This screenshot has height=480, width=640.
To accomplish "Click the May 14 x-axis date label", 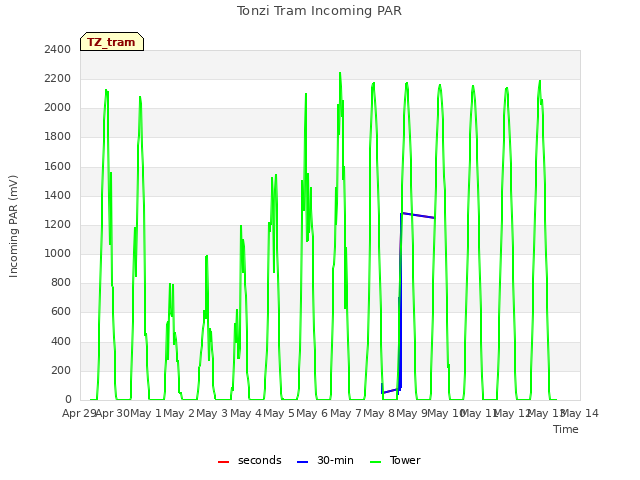I will point(580,413).
